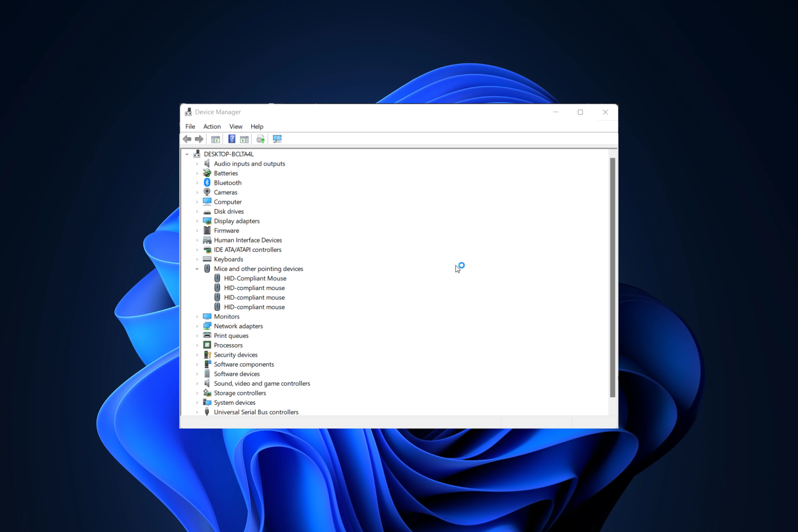Expand the Bluetooth category
This screenshot has width=798, height=532.
click(197, 182)
